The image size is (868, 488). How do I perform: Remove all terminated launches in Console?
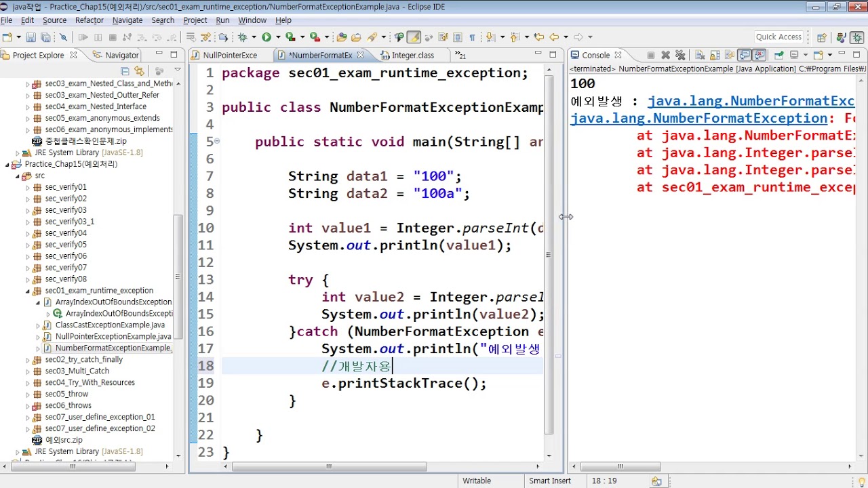[x=680, y=55]
